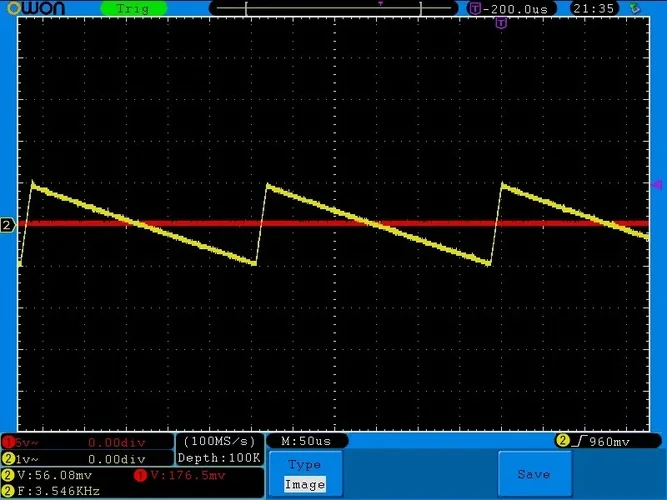Click the horizontal memory position bar

[x=334, y=8]
